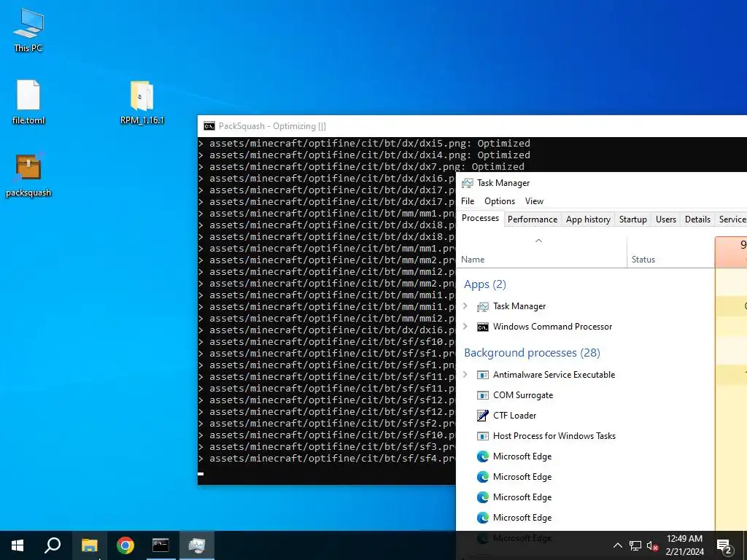Click console line for dx7.png Optimized
747x560 pixels.
point(367,167)
